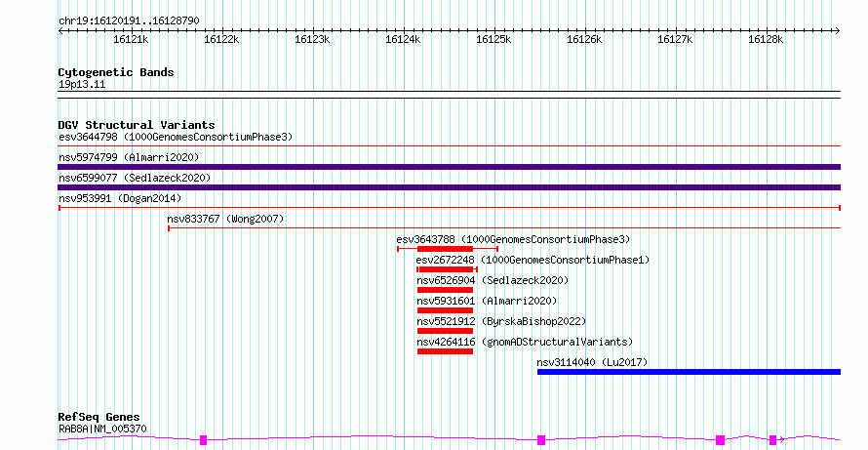Select the purple nsv5974799 Almarri2020 bar
The image size is (868, 450).
pos(449,167)
